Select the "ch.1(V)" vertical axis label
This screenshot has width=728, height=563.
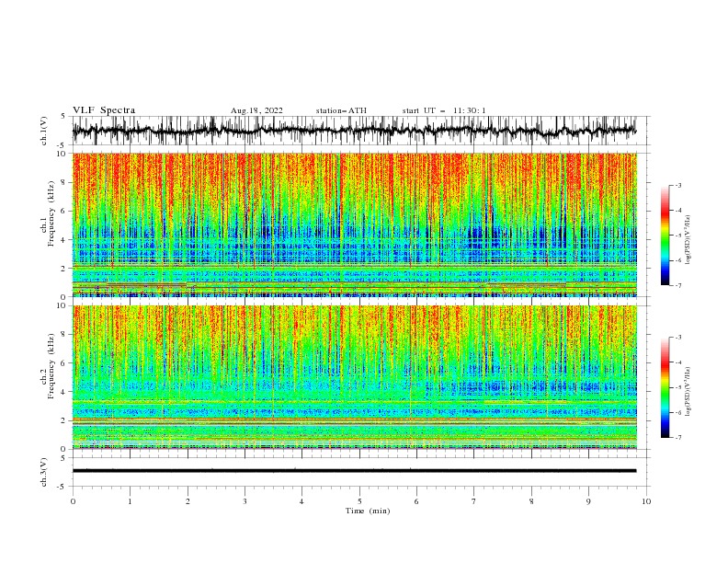[x=44, y=131]
